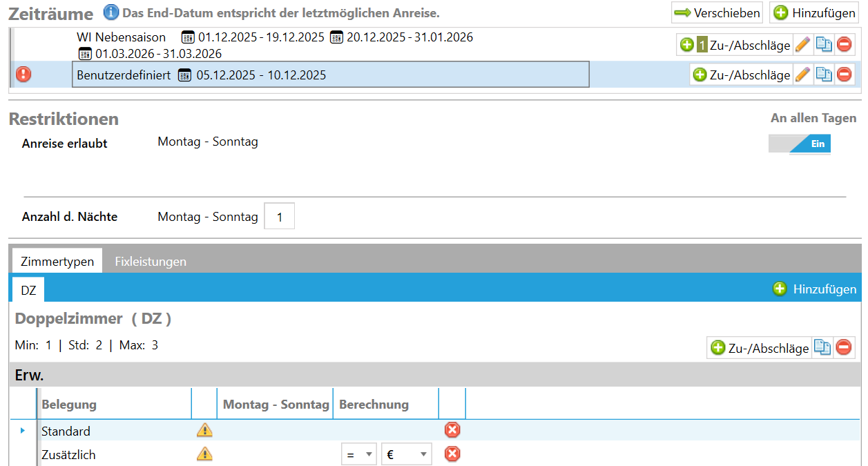
Task: Click calendar icon before 05.12.2025 - 10.12.2025
Action: click(x=185, y=75)
